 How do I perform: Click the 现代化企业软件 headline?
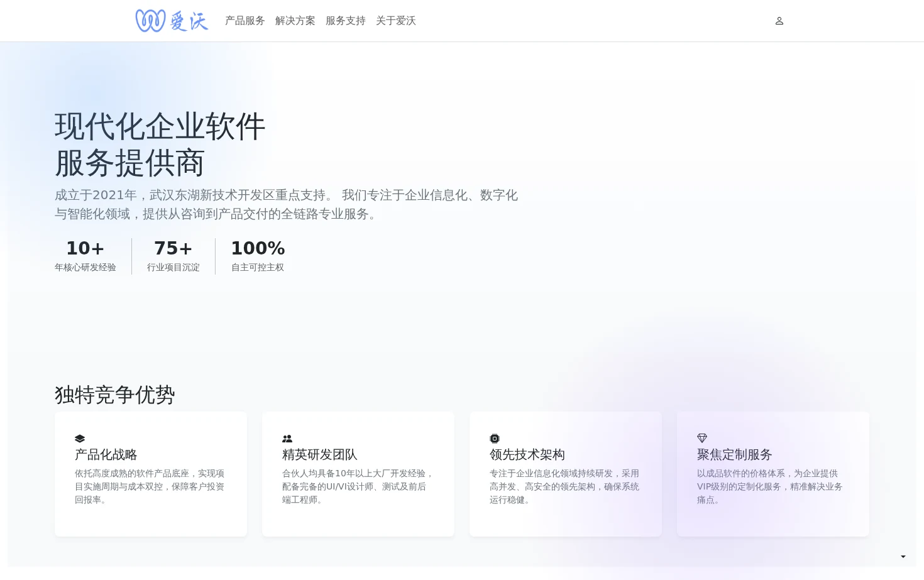coord(160,127)
